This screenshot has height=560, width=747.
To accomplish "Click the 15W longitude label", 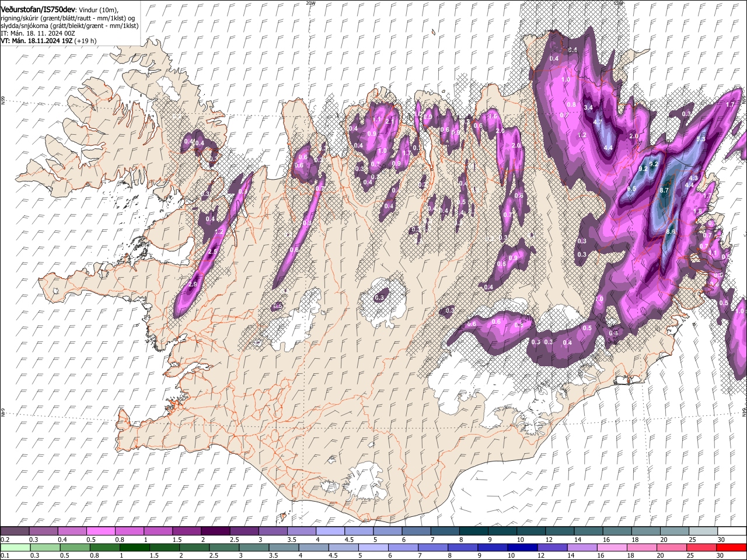I will [x=618, y=3].
